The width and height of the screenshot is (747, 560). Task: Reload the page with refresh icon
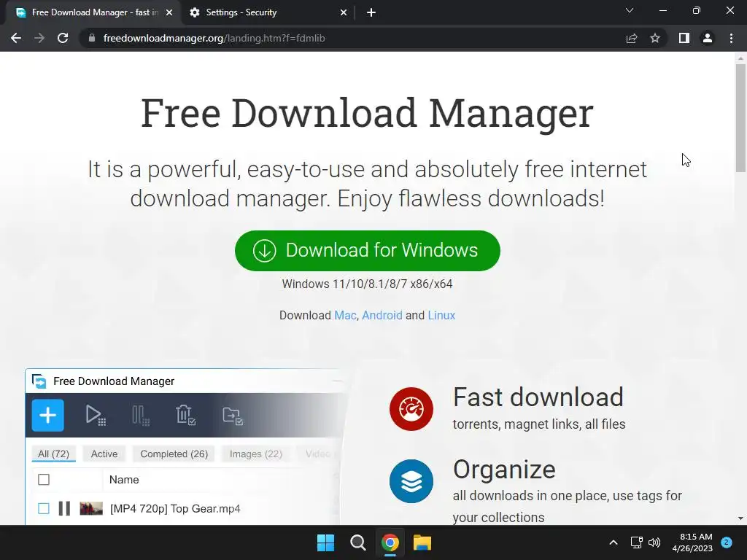pos(63,38)
